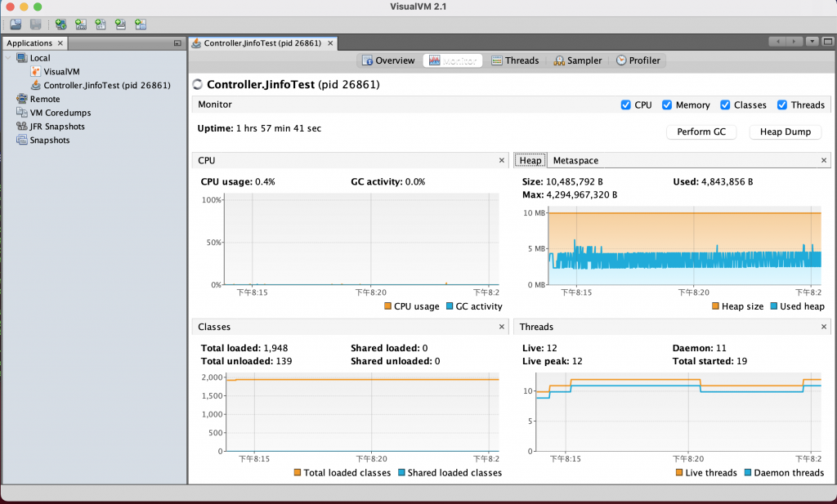
Task: Click the Heap Dump button
Action: (786, 132)
